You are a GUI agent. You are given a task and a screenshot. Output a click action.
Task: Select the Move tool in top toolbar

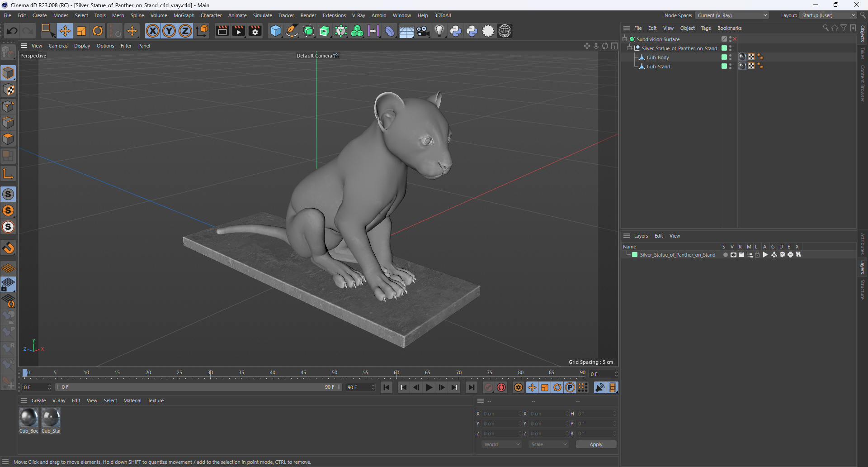65,31
